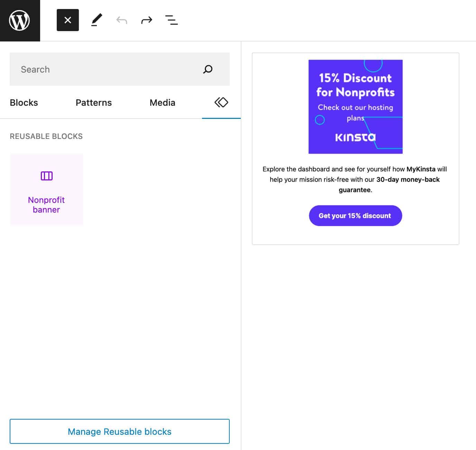
Task: Click the Reusable Blocks section heading
Action: tap(46, 136)
